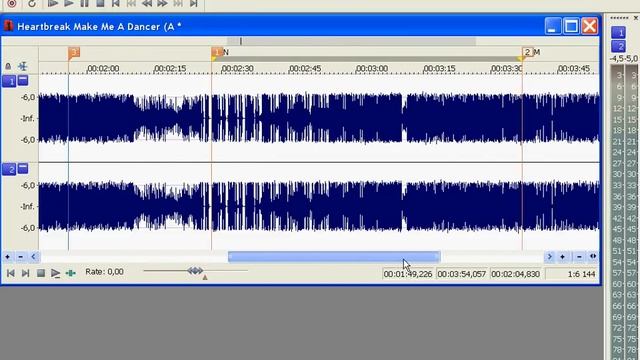Image resolution: width=640 pixels, height=360 pixels.
Task: Click the selection length field 00:02:04,830
Action: coord(516,274)
